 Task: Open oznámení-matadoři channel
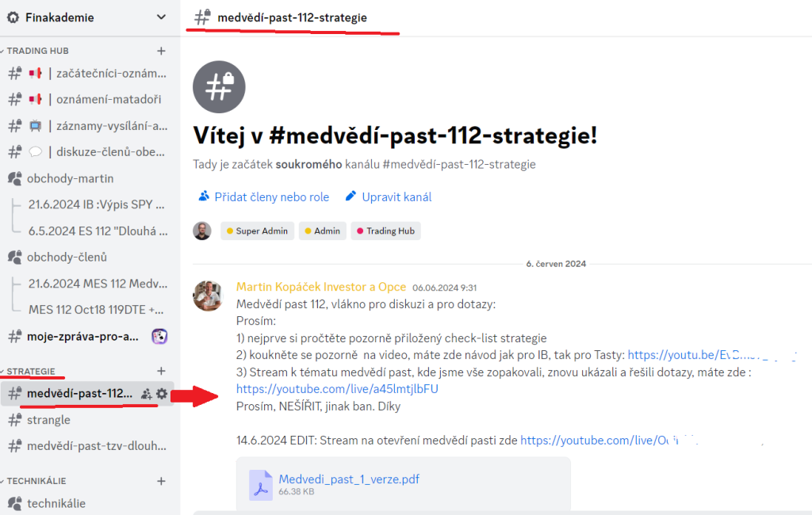[87, 99]
